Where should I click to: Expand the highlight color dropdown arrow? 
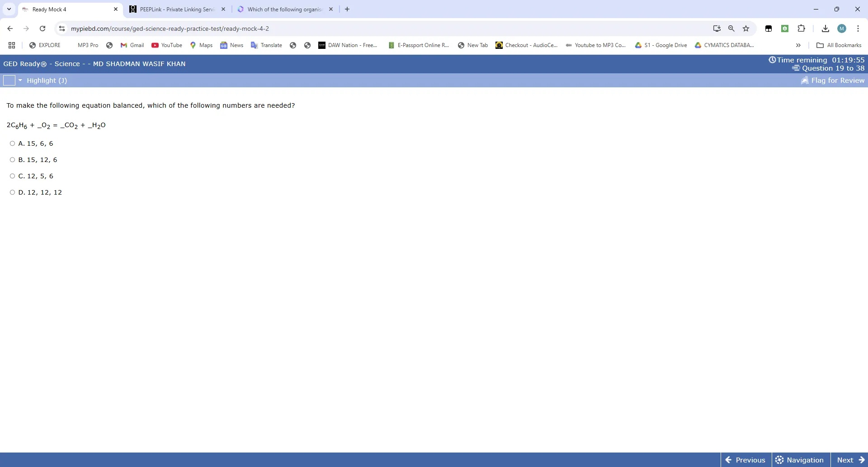pyautogui.click(x=20, y=80)
